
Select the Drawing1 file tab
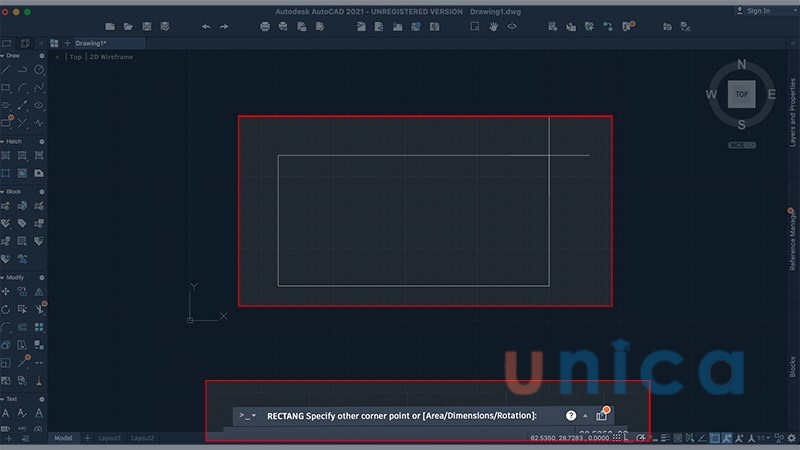click(x=91, y=43)
